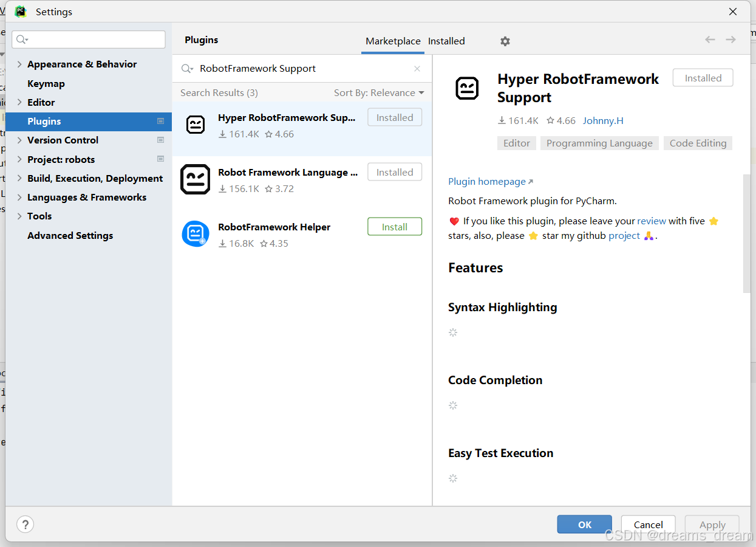Screen dimensions: 756x547
Task: Click the Search Results (3) label
Action: pos(219,92)
